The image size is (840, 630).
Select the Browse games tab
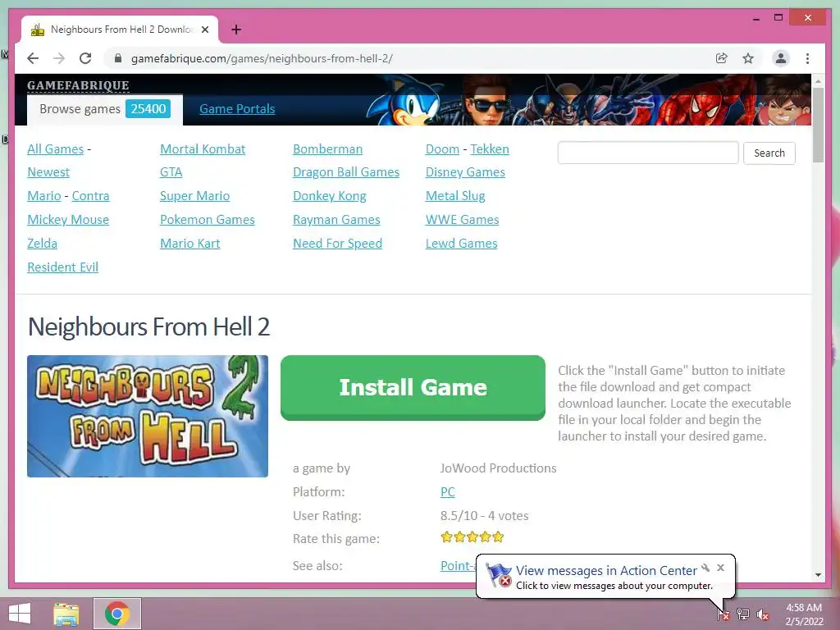[105, 109]
